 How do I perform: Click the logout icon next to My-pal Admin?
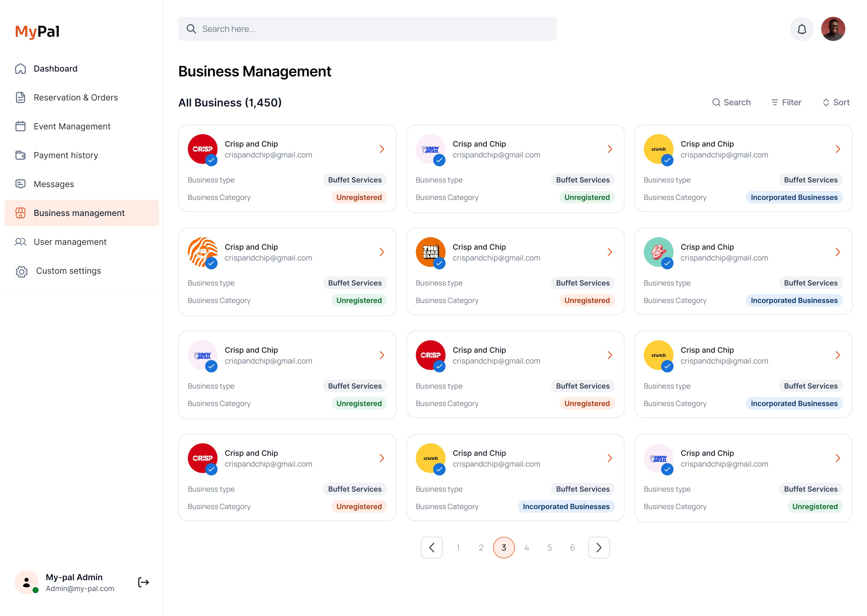(143, 583)
